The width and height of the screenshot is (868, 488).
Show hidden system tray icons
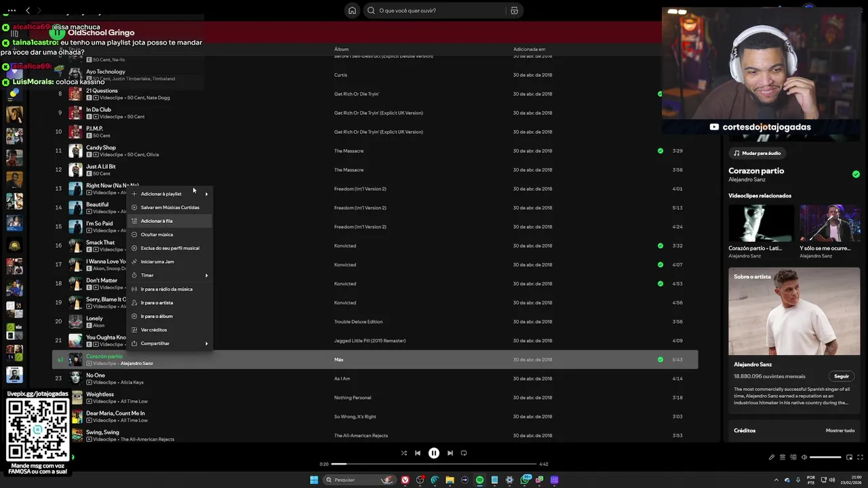[776, 480]
